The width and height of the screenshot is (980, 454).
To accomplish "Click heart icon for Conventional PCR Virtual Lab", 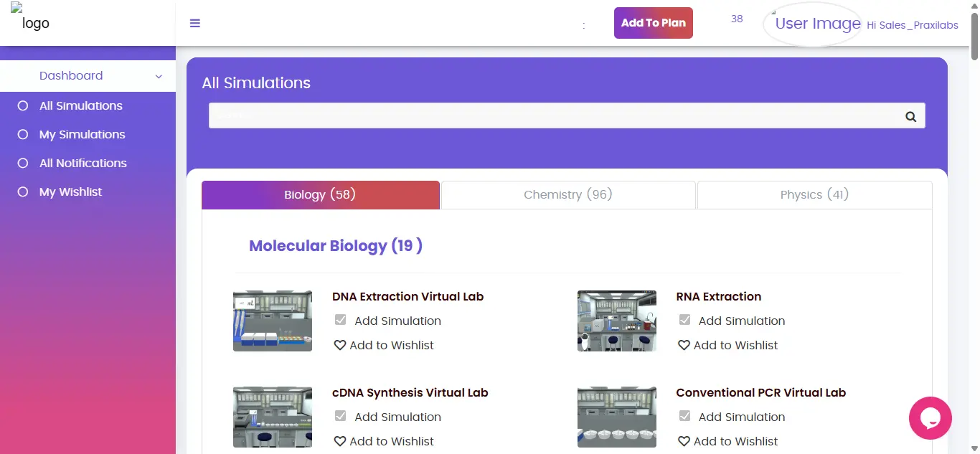I will coord(684,441).
